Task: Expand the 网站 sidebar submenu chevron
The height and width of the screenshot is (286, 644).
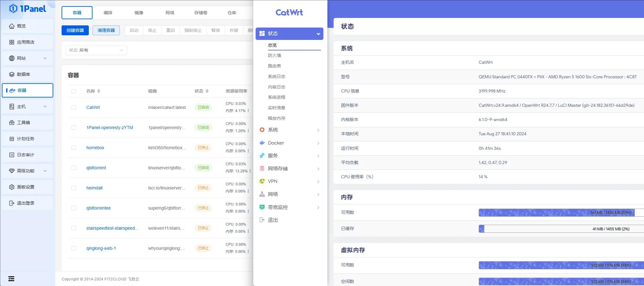Action: coord(45,58)
